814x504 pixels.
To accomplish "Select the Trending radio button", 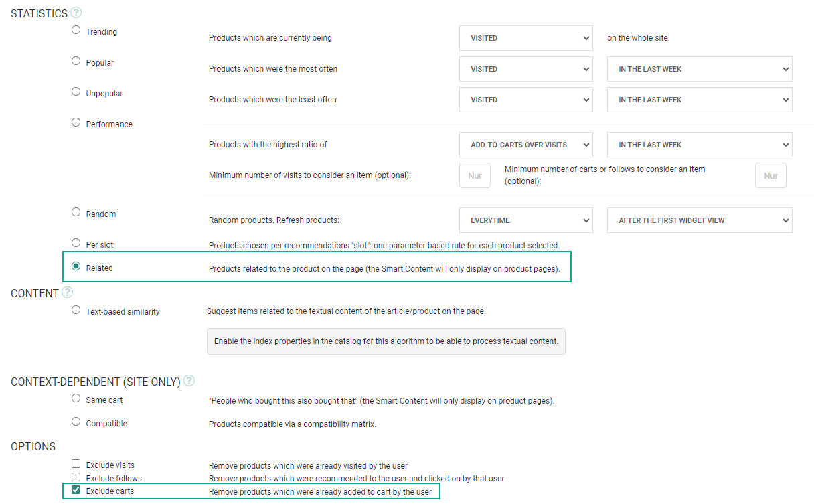I will [76, 30].
